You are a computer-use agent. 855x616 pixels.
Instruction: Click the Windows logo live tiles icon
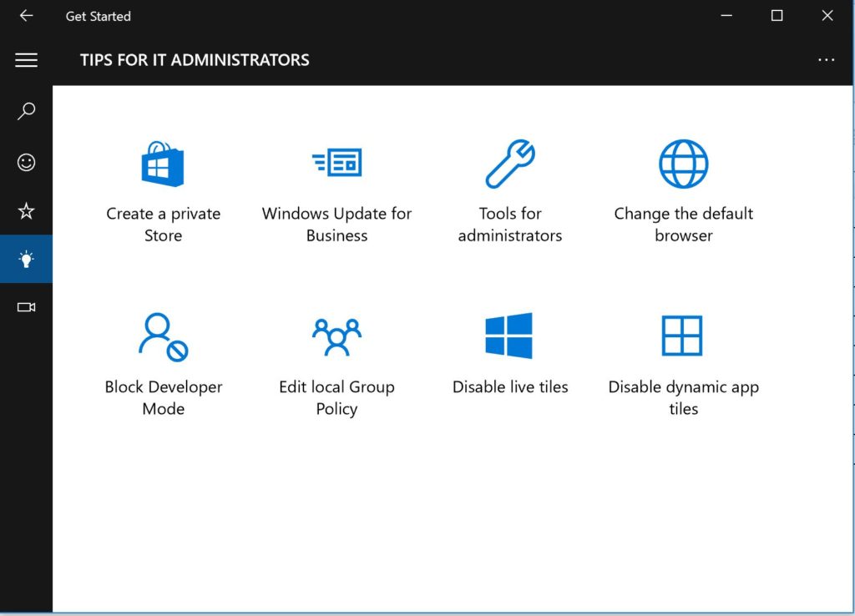coord(508,336)
